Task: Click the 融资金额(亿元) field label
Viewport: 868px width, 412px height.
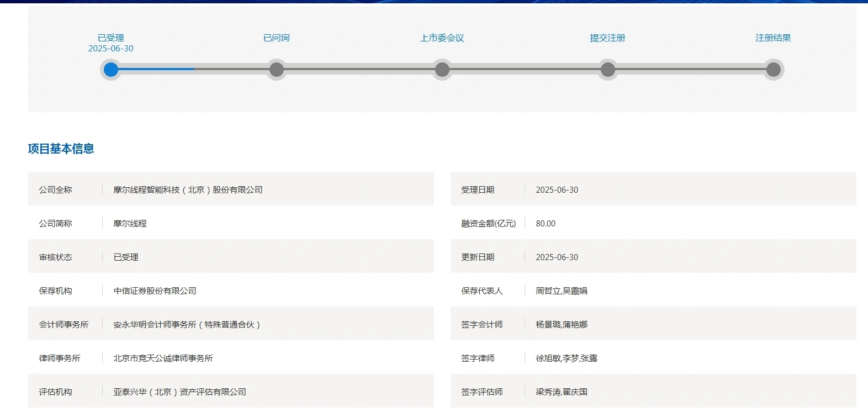Action: click(x=489, y=223)
